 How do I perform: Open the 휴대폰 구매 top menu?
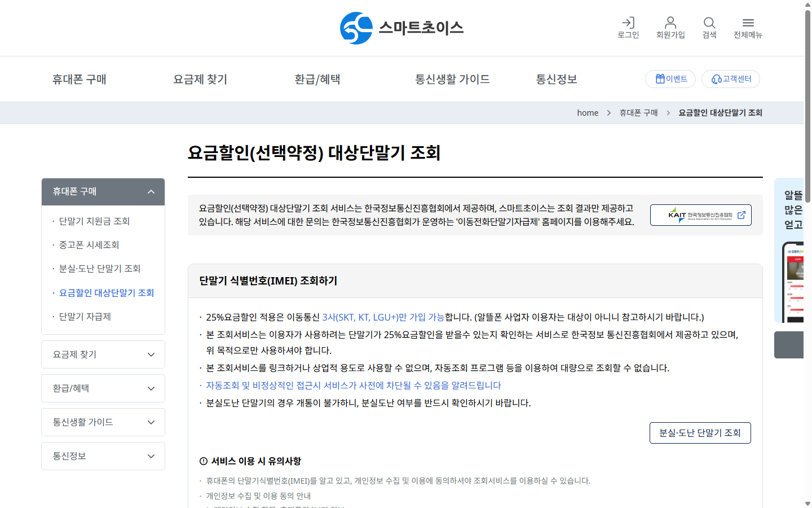click(x=80, y=80)
